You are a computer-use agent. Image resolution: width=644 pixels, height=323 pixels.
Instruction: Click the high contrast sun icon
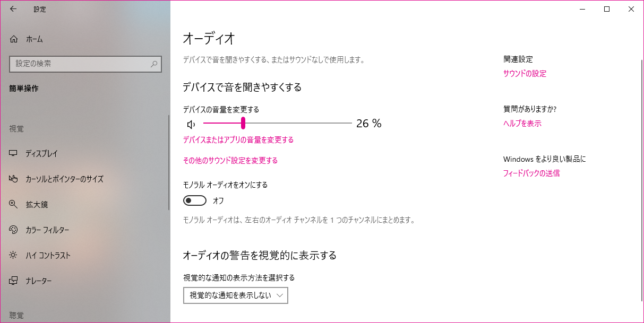tap(14, 256)
